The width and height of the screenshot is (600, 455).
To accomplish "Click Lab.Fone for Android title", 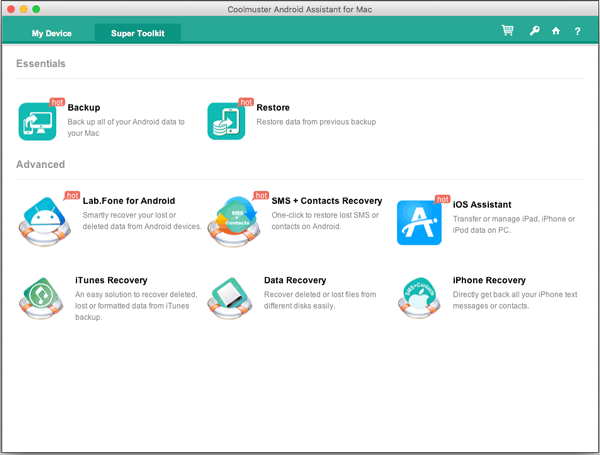I will [129, 201].
